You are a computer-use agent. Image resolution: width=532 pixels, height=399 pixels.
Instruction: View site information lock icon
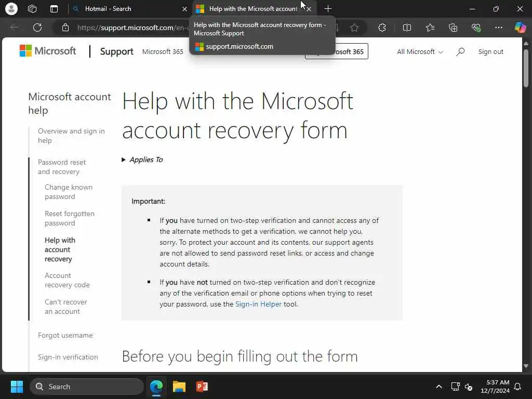point(65,28)
